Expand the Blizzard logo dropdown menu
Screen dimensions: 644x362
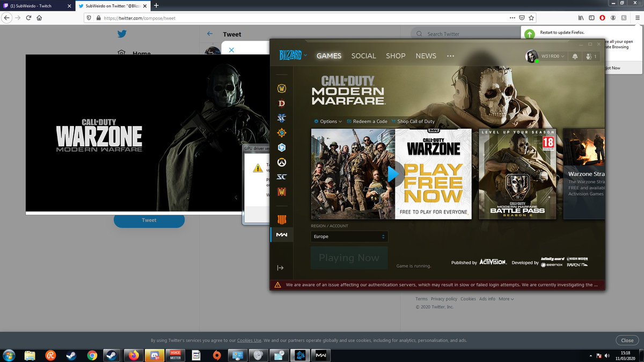(293, 55)
